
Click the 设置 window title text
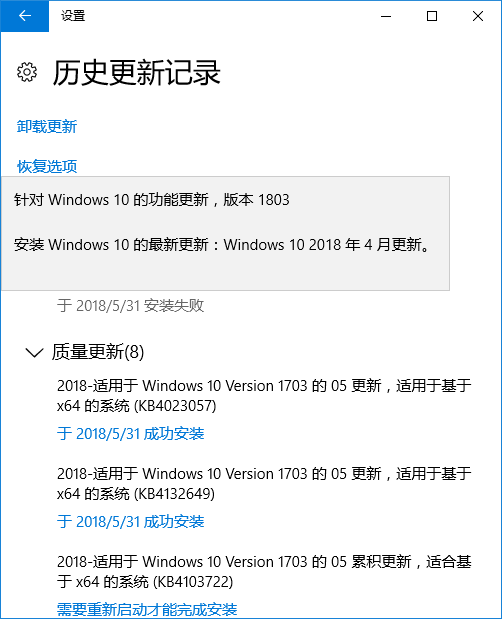[73, 16]
